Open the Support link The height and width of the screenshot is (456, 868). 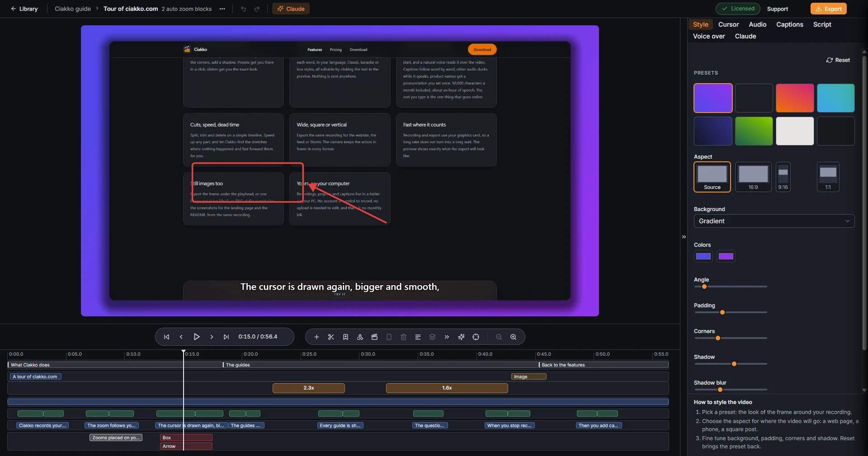777,9
